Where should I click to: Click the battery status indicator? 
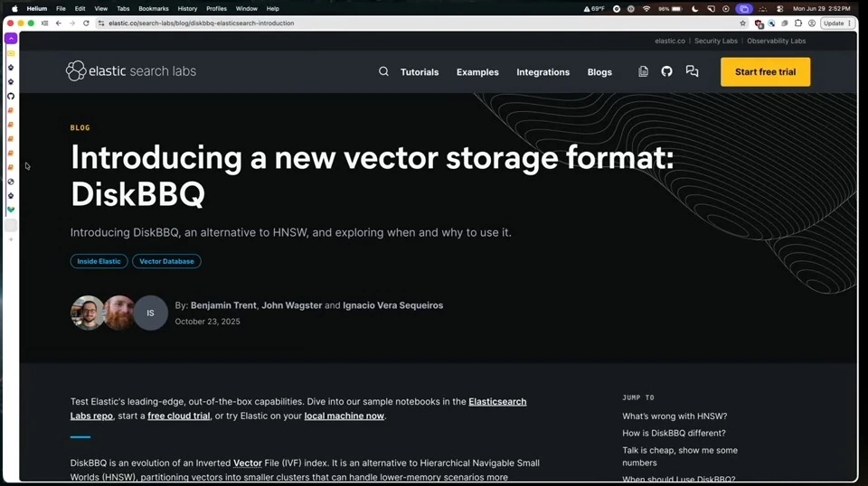click(670, 8)
